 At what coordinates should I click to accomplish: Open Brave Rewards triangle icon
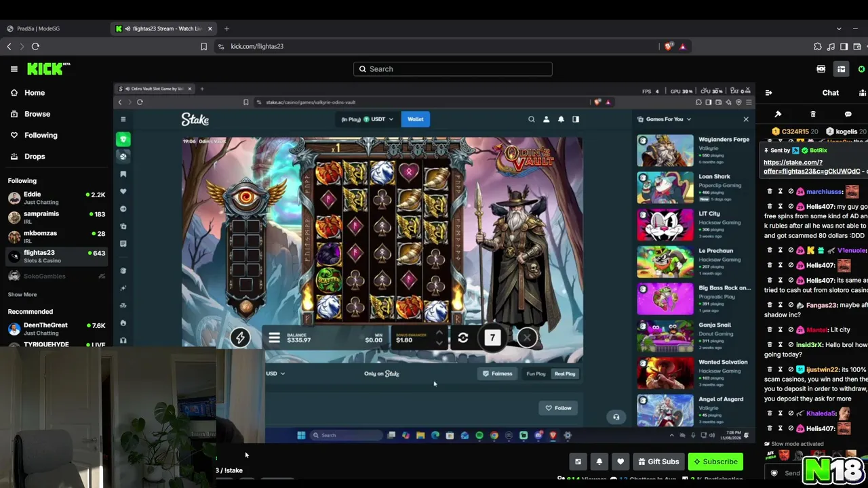click(x=682, y=46)
